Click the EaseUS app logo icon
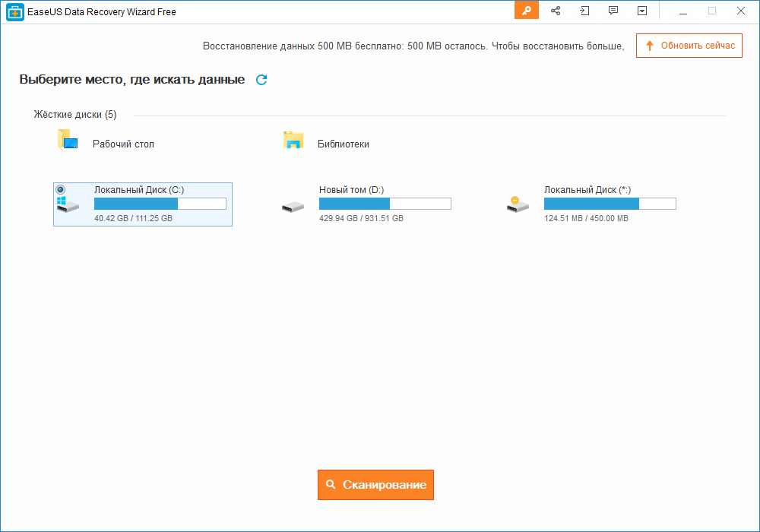 click(15, 11)
